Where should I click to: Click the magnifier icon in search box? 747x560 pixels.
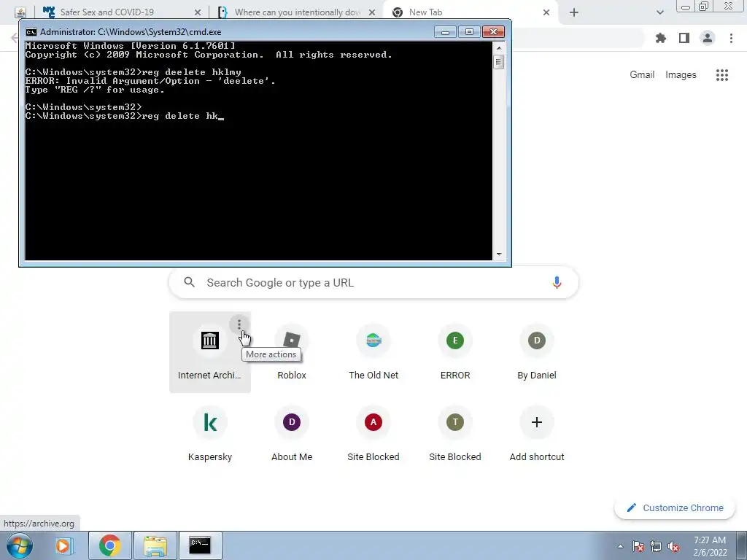click(189, 282)
